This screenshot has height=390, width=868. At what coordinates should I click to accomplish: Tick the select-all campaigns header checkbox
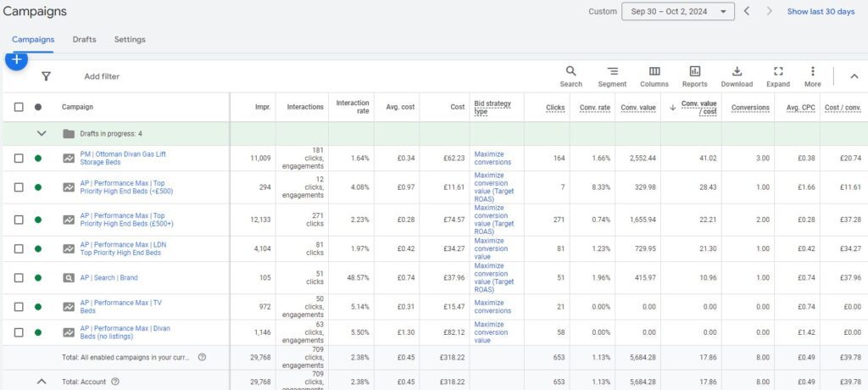[19, 107]
